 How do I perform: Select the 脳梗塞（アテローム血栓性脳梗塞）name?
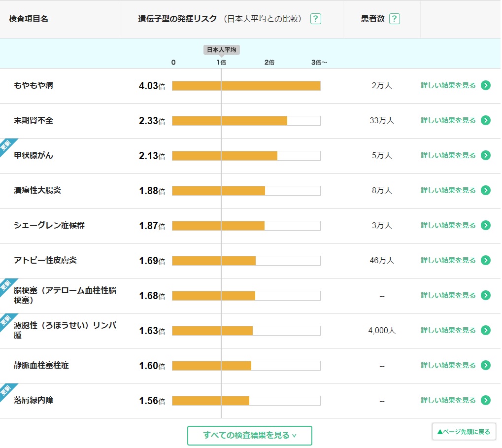(66, 296)
